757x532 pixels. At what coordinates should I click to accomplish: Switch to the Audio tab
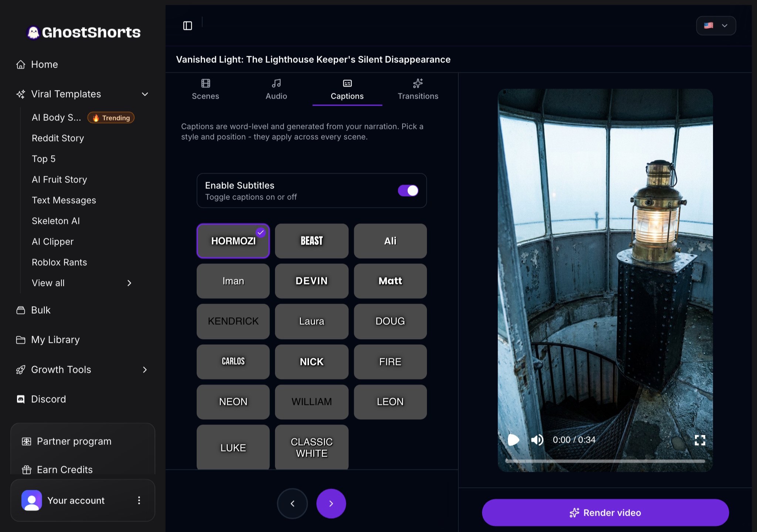point(276,90)
